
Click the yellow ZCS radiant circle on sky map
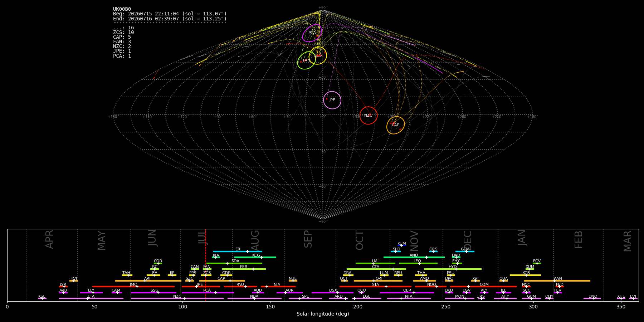(318, 55)
